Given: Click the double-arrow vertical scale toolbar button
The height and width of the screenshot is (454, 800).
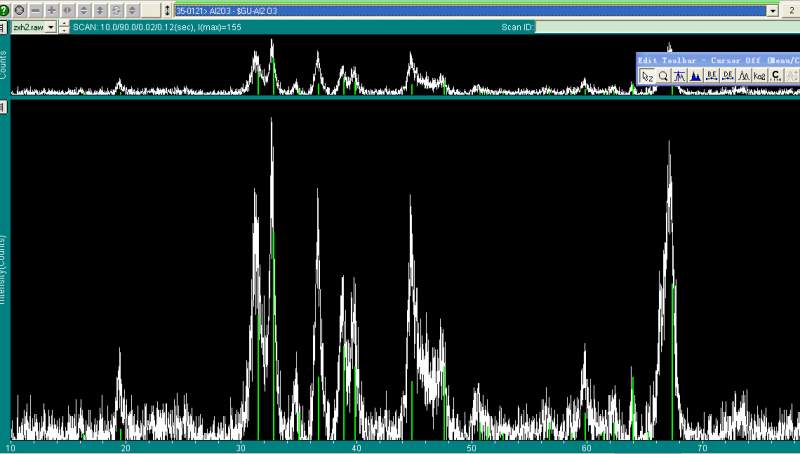Looking at the screenshot, I should click(x=101, y=10).
